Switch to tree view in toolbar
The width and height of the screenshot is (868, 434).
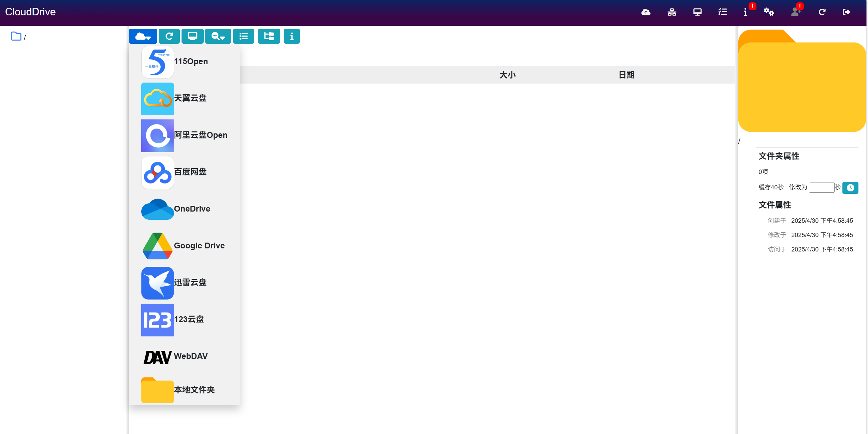(269, 36)
